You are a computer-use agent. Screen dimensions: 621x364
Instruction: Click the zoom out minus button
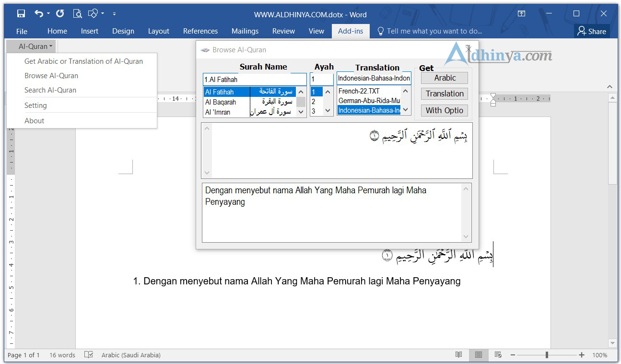pyautogui.click(x=512, y=355)
